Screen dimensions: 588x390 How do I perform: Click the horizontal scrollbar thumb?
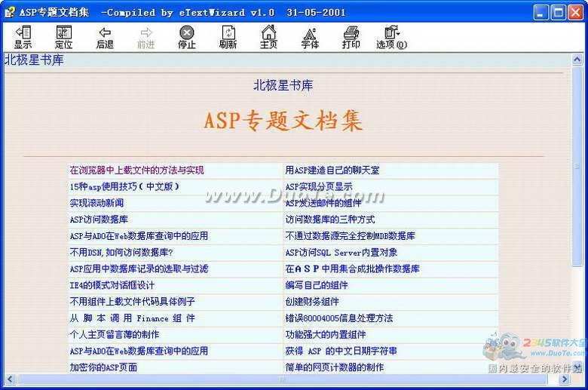click(282, 379)
